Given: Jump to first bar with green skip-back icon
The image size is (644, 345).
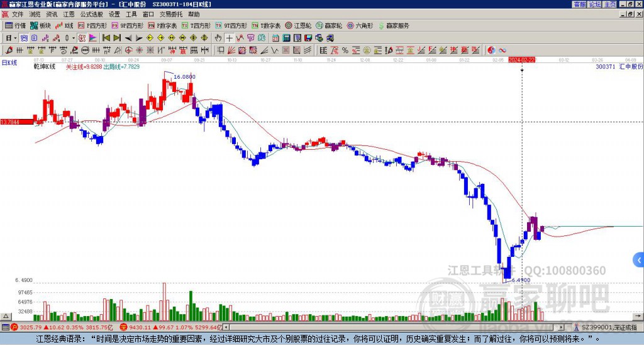Looking at the screenshot, I should coord(106,38).
